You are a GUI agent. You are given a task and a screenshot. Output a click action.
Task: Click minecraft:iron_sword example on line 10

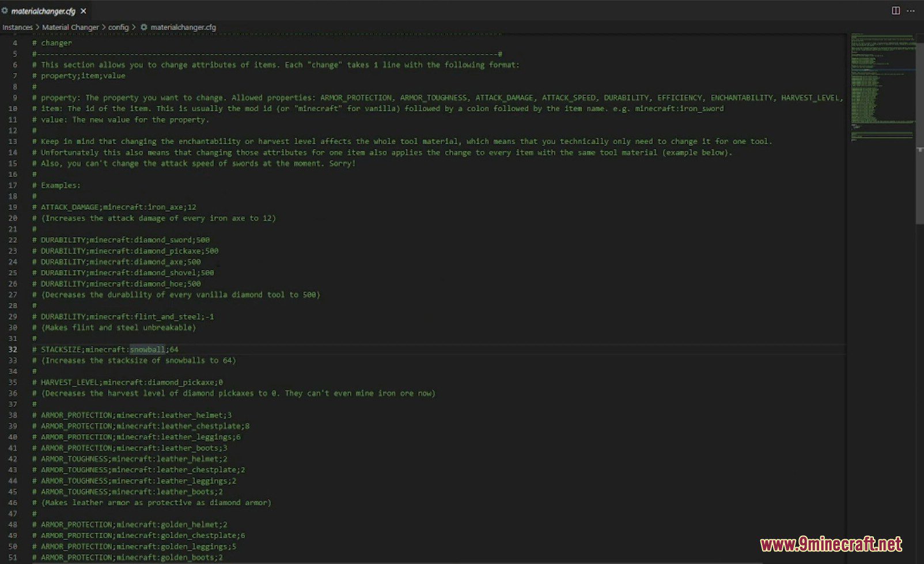[680, 109]
